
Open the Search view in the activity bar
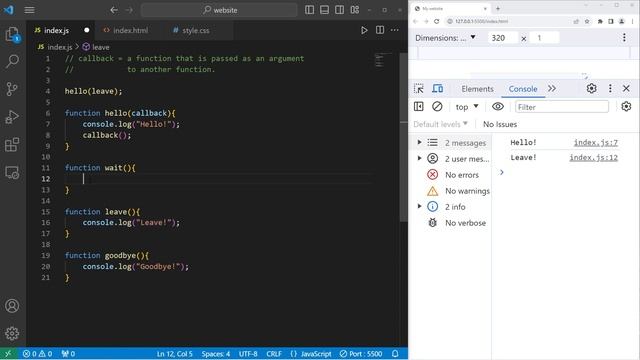[12, 62]
